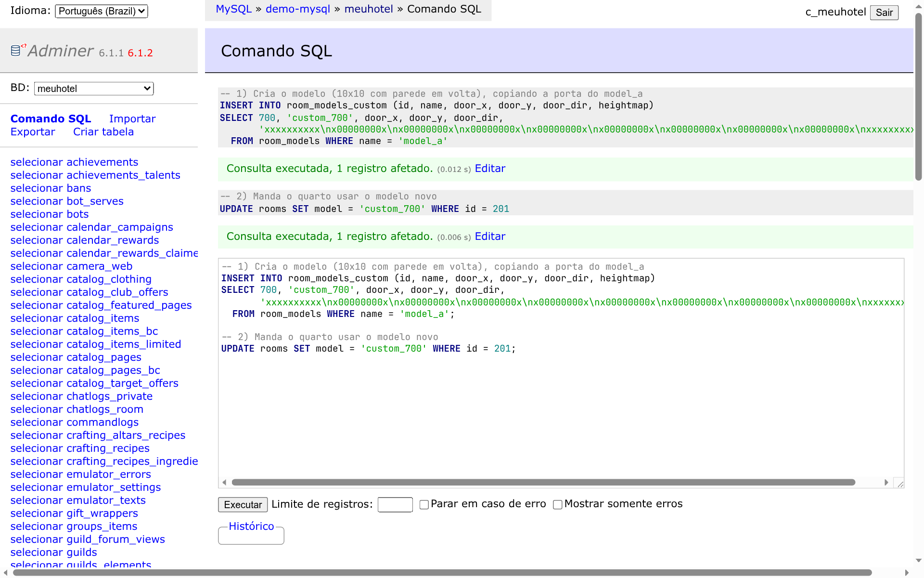Open the Comando SQL menu link
The height and width of the screenshot is (578, 924).
click(51, 118)
